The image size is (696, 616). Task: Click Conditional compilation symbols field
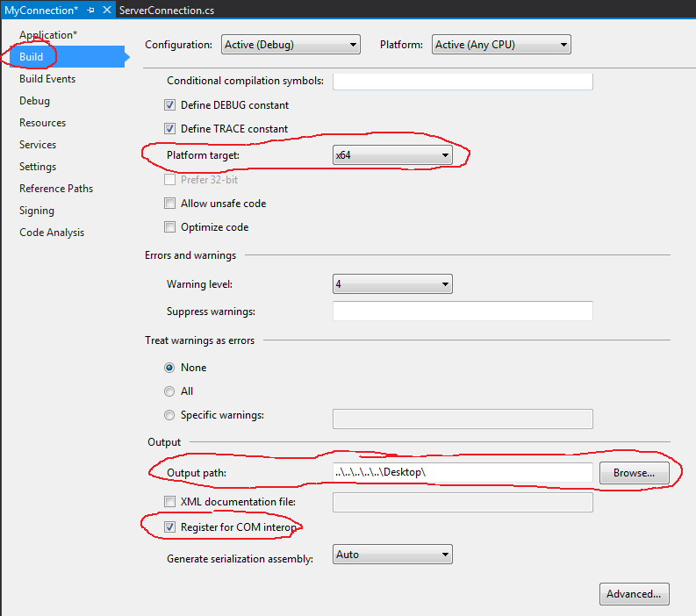463,82
